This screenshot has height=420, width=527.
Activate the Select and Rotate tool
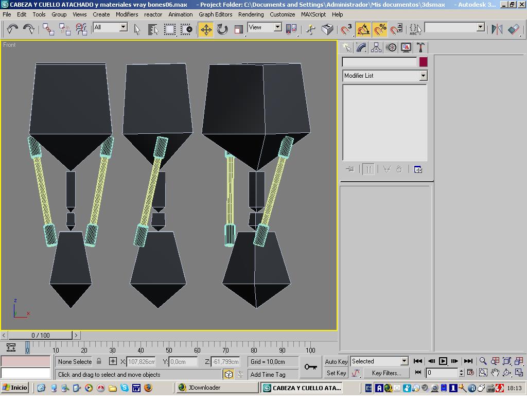[x=222, y=29]
